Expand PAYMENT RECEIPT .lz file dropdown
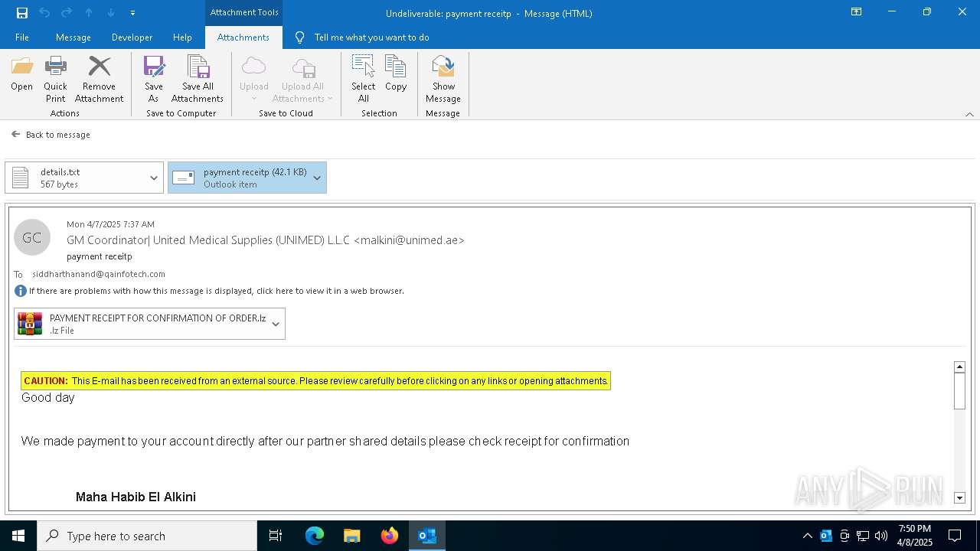 point(276,324)
